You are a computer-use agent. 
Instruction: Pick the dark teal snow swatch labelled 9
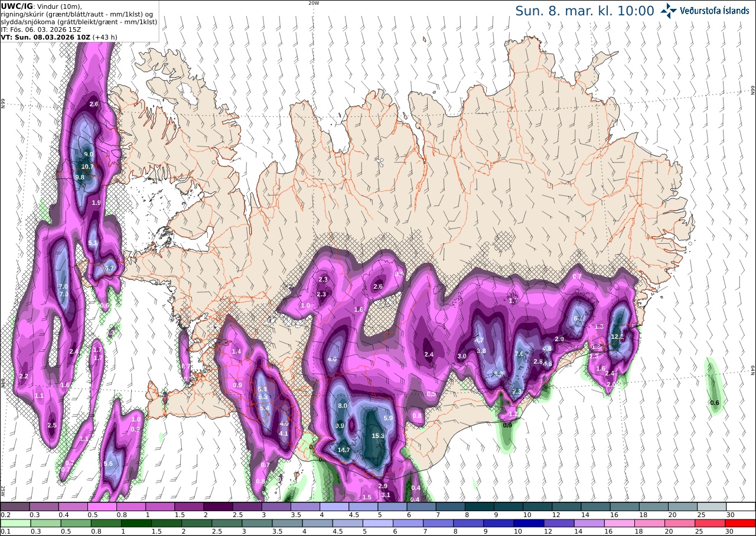tap(509, 506)
